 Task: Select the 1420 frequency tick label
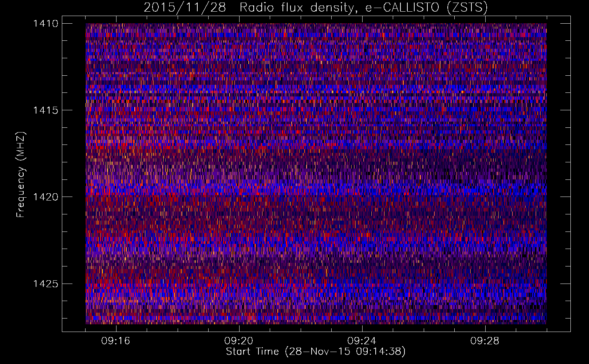[46, 197]
